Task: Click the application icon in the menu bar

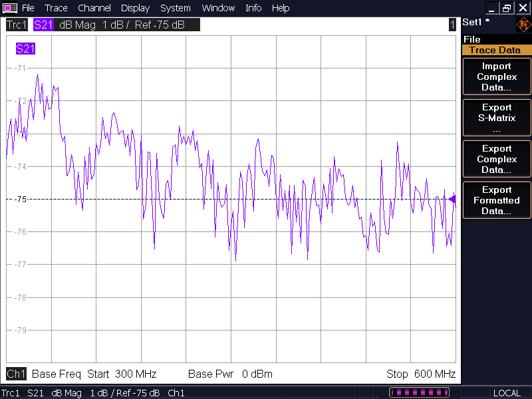Action: 11,8
